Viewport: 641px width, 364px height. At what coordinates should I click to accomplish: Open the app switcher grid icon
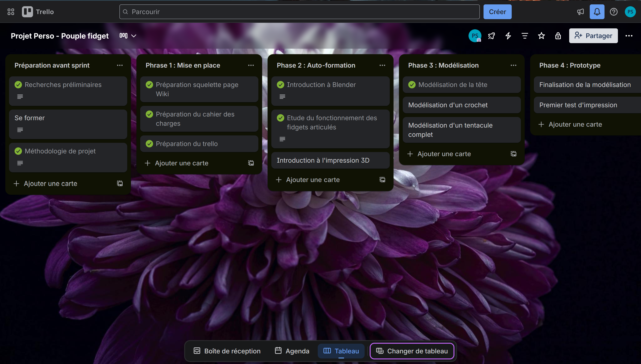11,12
